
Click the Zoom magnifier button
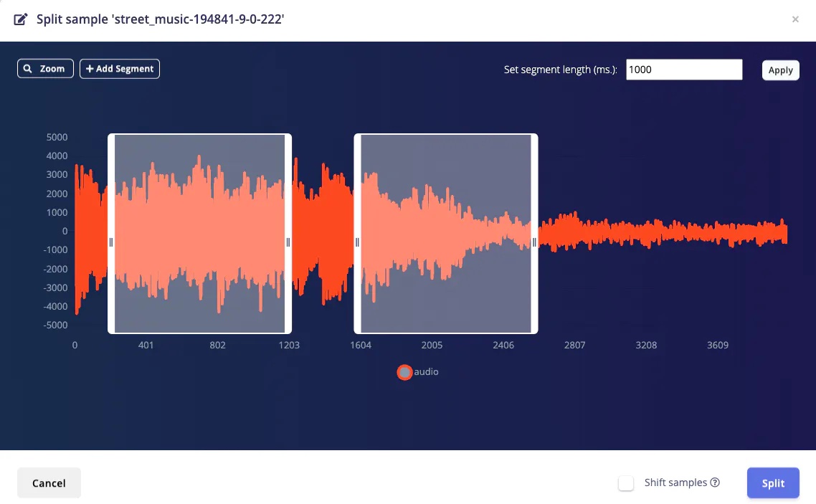coord(45,69)
